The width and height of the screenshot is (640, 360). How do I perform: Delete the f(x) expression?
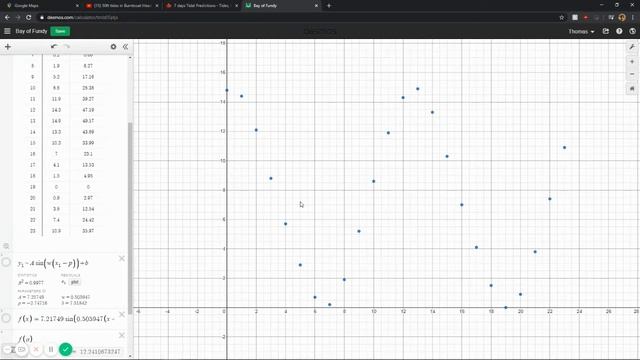pos(122,314)
